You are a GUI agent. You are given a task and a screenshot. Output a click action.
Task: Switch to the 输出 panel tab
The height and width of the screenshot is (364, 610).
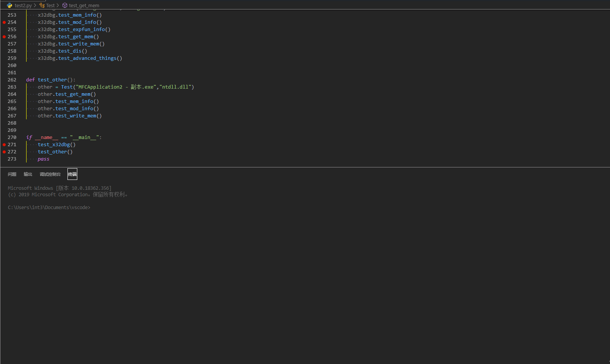click(x=28, y=174)
